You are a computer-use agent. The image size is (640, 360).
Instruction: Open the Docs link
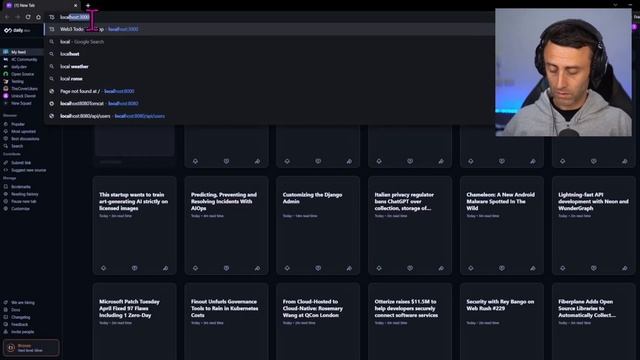(16, 310)
